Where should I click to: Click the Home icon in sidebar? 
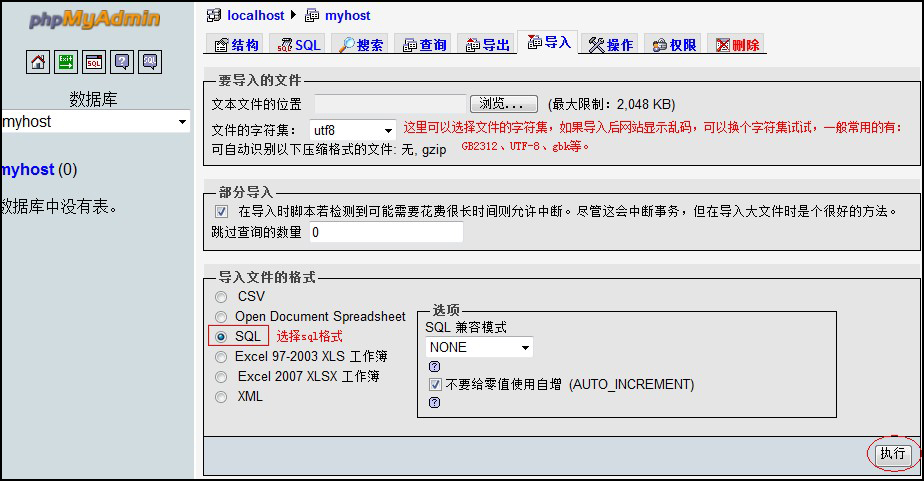[x=38, y=62]
